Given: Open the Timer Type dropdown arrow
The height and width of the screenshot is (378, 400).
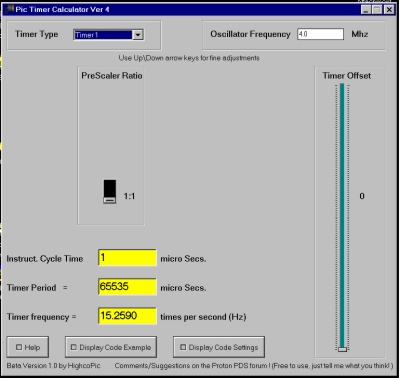Looking at the screenshot, I should (x=138, y=35).
